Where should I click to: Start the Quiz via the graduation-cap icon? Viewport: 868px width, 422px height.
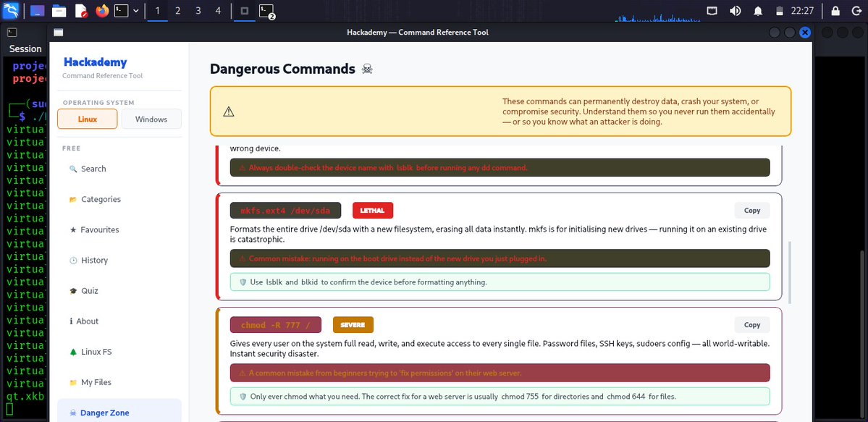(72, 290)
